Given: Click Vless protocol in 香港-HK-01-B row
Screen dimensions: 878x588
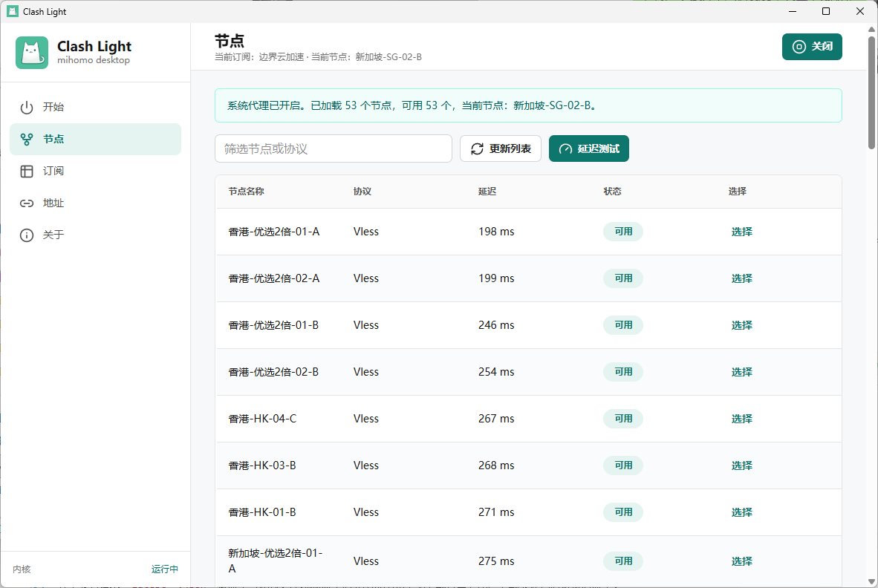Looking at the screenshot, I should (366, 512).
